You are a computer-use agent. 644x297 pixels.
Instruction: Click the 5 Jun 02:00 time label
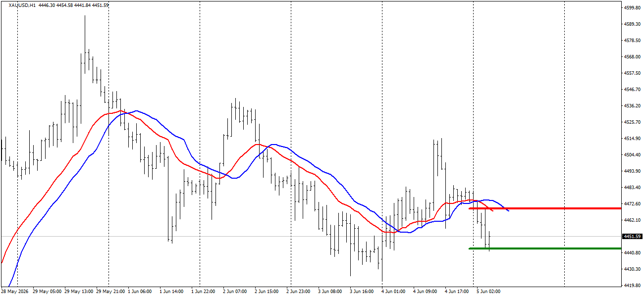click(488, 292)
